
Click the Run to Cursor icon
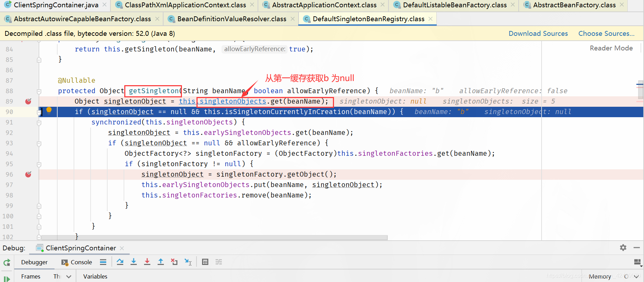click(x=188, y=262)
